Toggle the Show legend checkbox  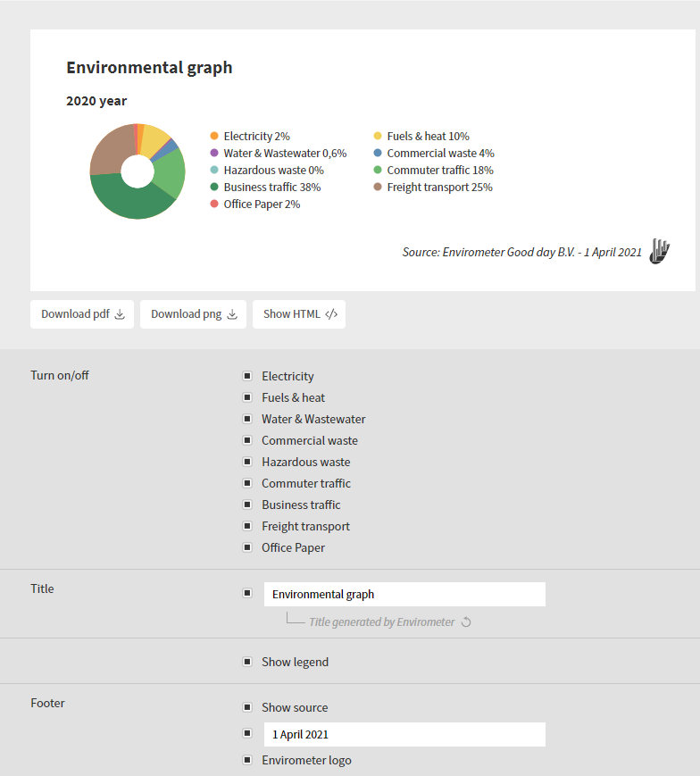point(247,662)
